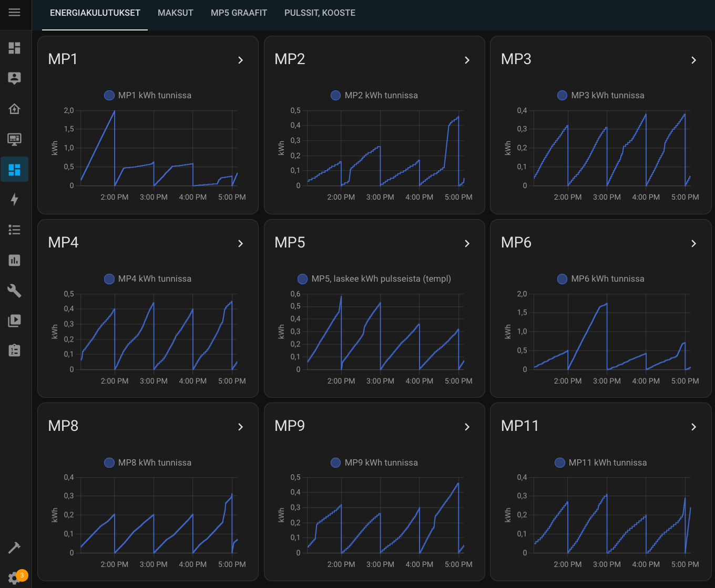The height and width of the screenshot is (588, 715).
Task: Toggle the MP2 kWh tunnissa legend circle
Action: [x=335, y=95]
